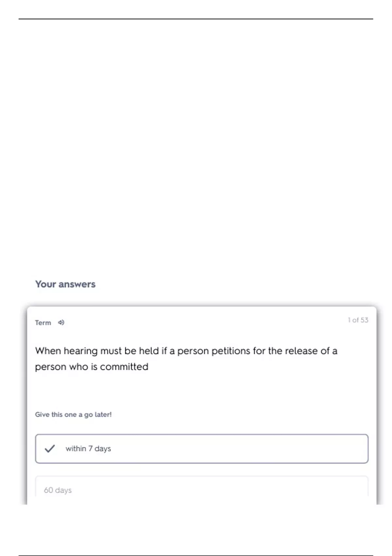Click the checkmark beside within 7 days

[x=50, y=448]
